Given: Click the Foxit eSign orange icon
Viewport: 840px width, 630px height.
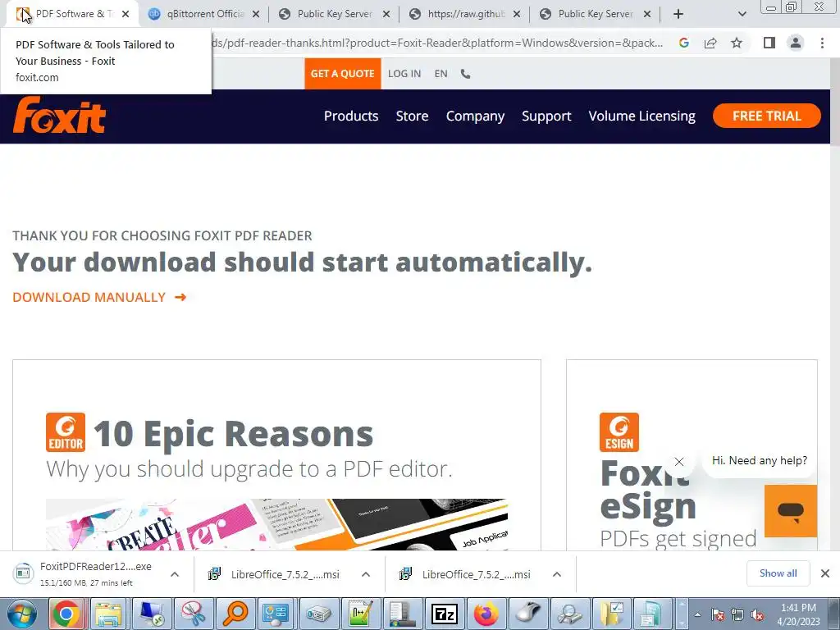Looking at the screenshot, I should coord(619,432).
